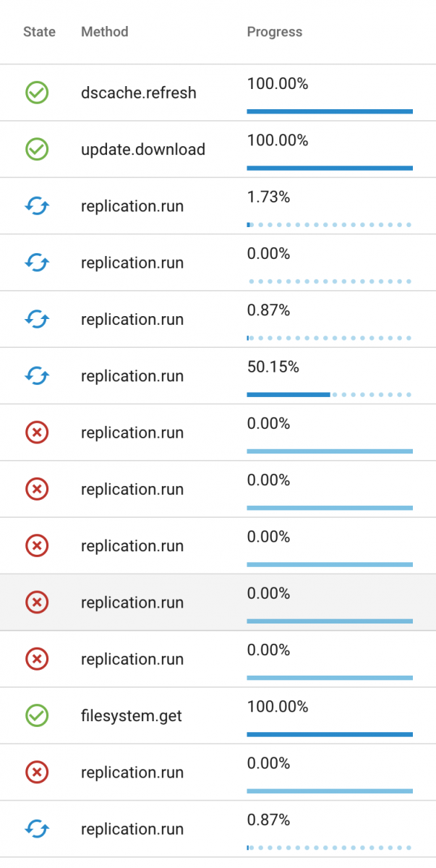
Task: Select the sync icon of the 50.15% replication task
Action: [37, 376]
